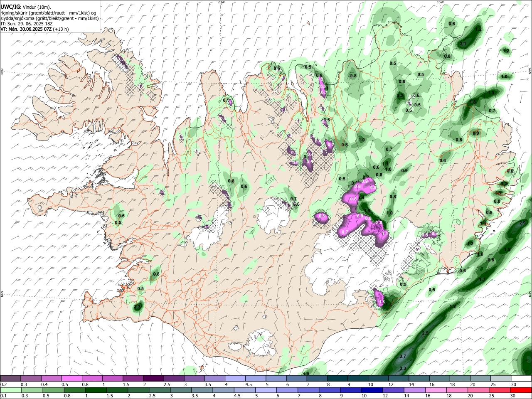This screenshot has width=532, height=399.
Task: Click the '1.7' rainfall value off the southeast coast
Action: tap(482, 280)
